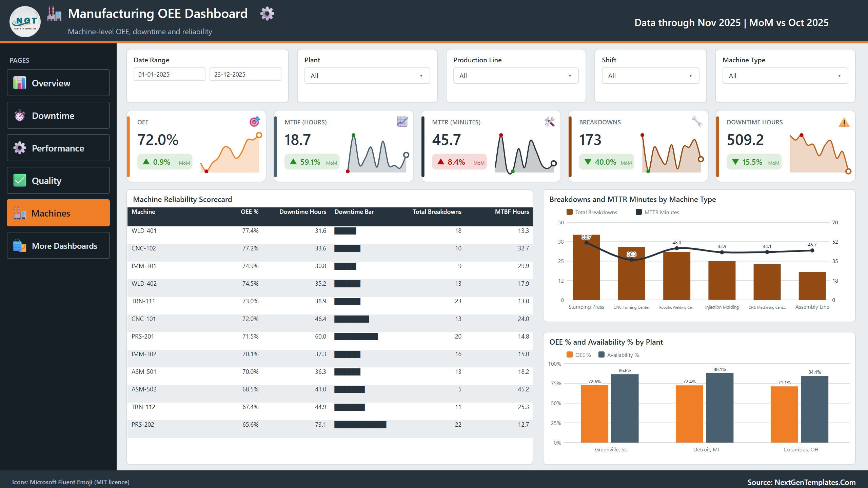Click the Stamping Press breakdowns bar
The height and width of the screenshot is (488, 868).
click(586, 267)
